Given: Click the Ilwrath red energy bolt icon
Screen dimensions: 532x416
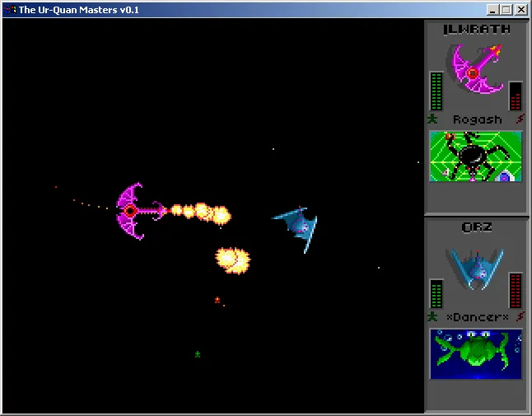Looking at the screenshot, I should (x=520, y=119).
